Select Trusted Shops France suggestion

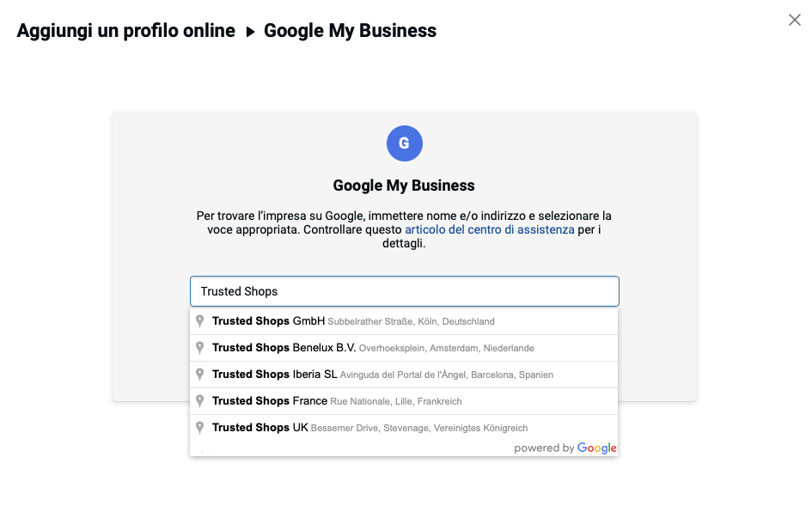click(270, 401)
